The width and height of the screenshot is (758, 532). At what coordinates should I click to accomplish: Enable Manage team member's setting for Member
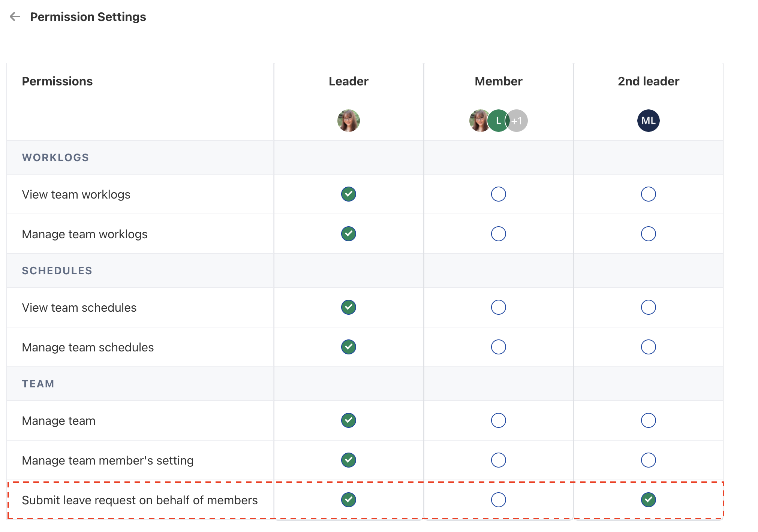pyautogui.click(x=498, y=460)
